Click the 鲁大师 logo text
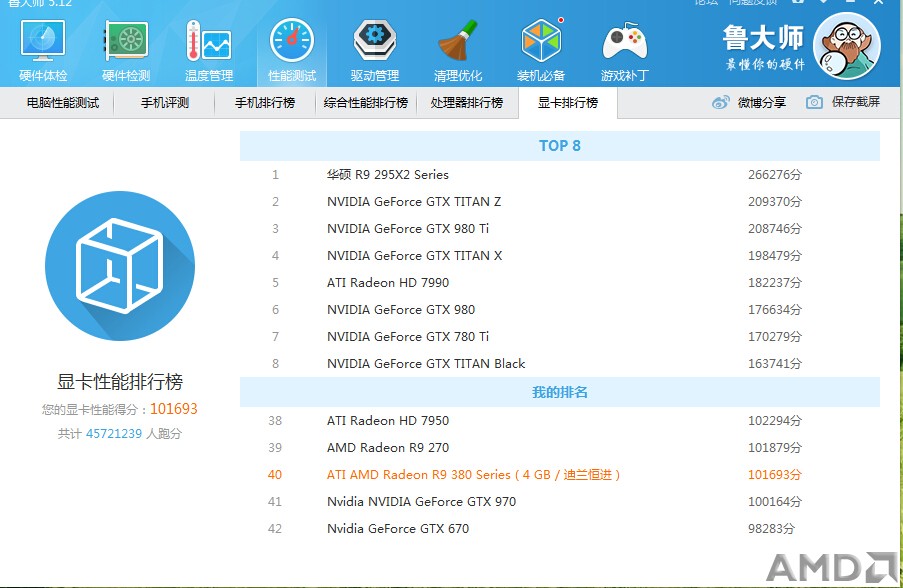This screenshot has height=588, width=903. click(x=763, y=38)
